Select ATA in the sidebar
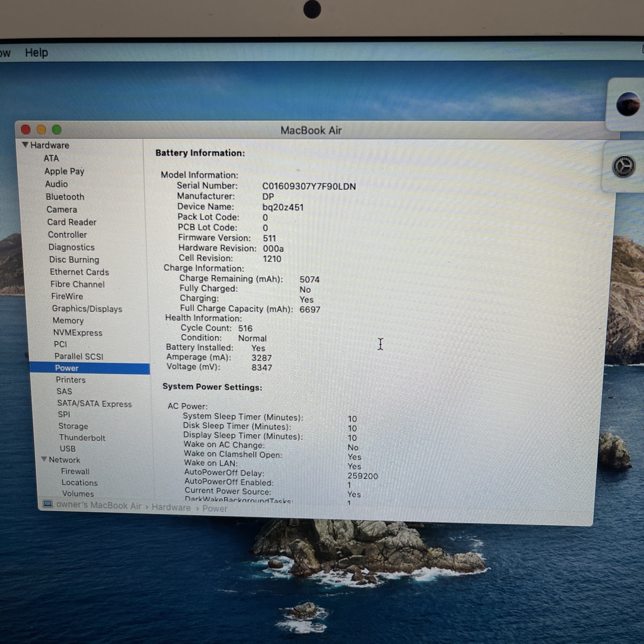The height and width of the screenshot is (644, 644). 51,158
